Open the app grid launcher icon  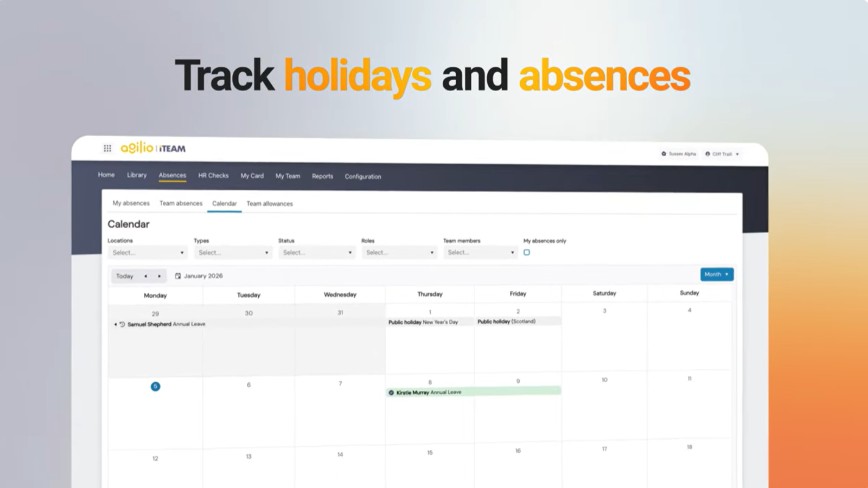107,148
